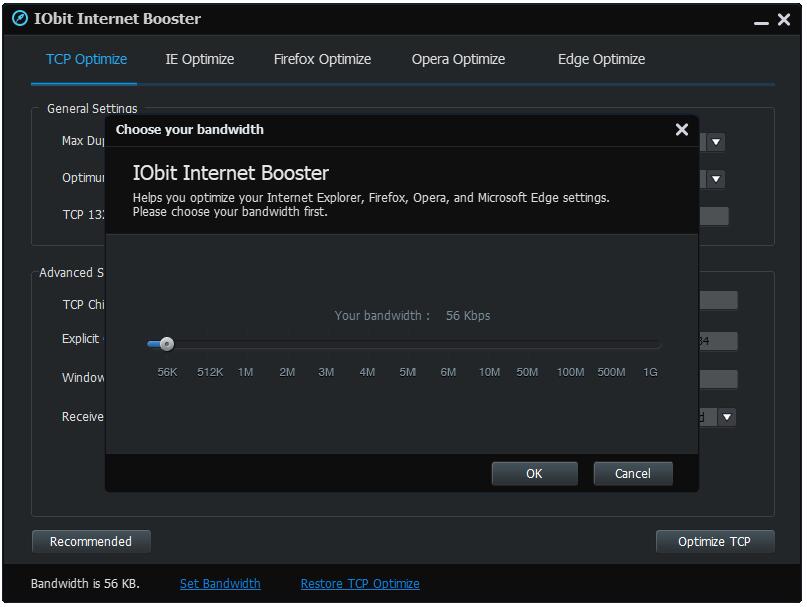Click the 56 Kbps bandwidth value
Image resolution: width=807 pixels, height=607 pixels.
pos(468,316)
